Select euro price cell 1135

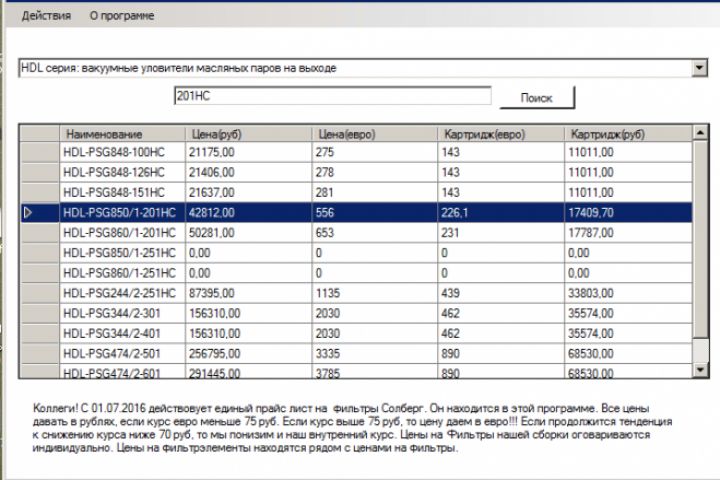pyautogui.click(x=375, y=293)
